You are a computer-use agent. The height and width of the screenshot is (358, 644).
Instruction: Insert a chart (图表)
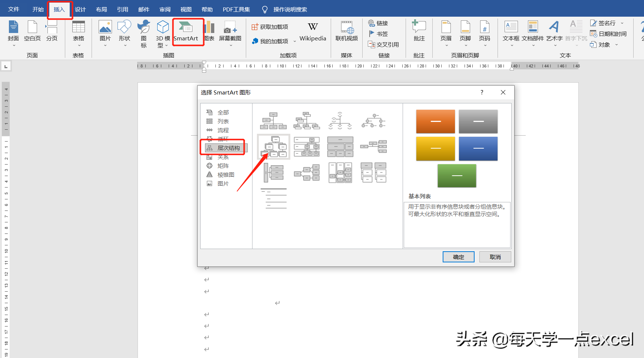pyautogui.click(x=209, y=32)
